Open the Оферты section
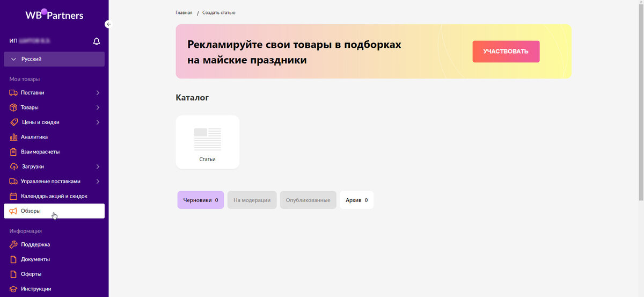Viewport: 644px width, 297px height. point(54,274)
